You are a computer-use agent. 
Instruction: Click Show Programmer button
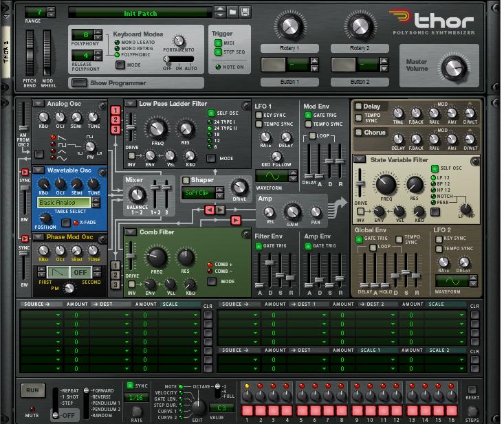point(79,83)
